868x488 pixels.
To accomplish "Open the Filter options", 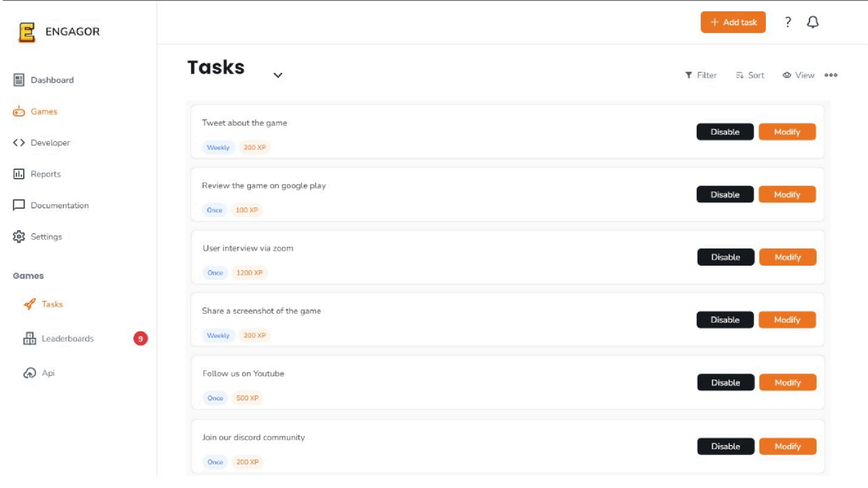I will click(x=701, y=75).
